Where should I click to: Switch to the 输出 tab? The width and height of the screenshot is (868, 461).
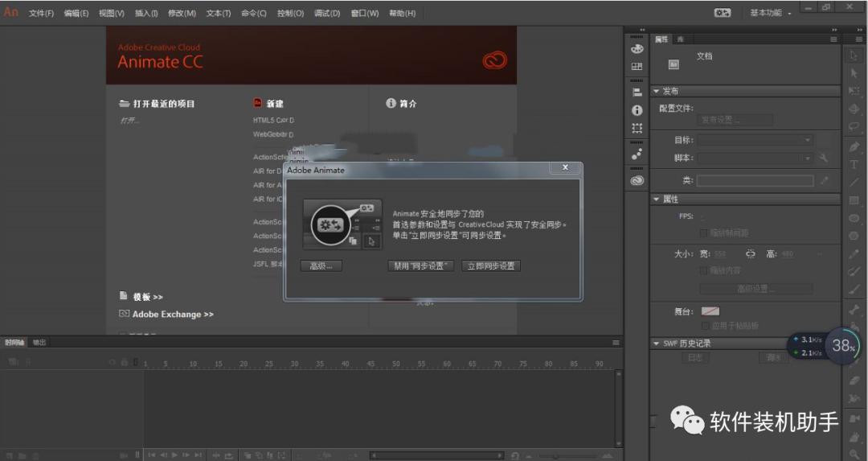click(39, 343)
